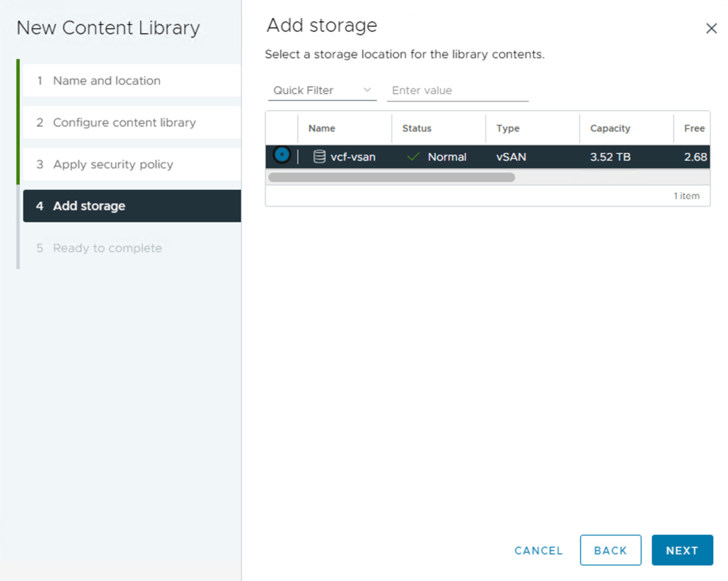Sort table by Name column header
The image size is (728, 581).
[x=322, y=129]
